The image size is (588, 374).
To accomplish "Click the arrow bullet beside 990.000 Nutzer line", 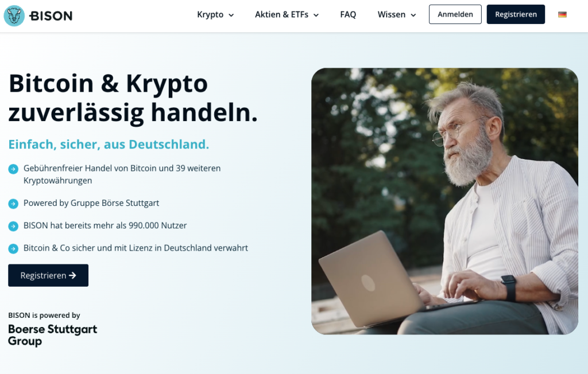I will 13,226.
